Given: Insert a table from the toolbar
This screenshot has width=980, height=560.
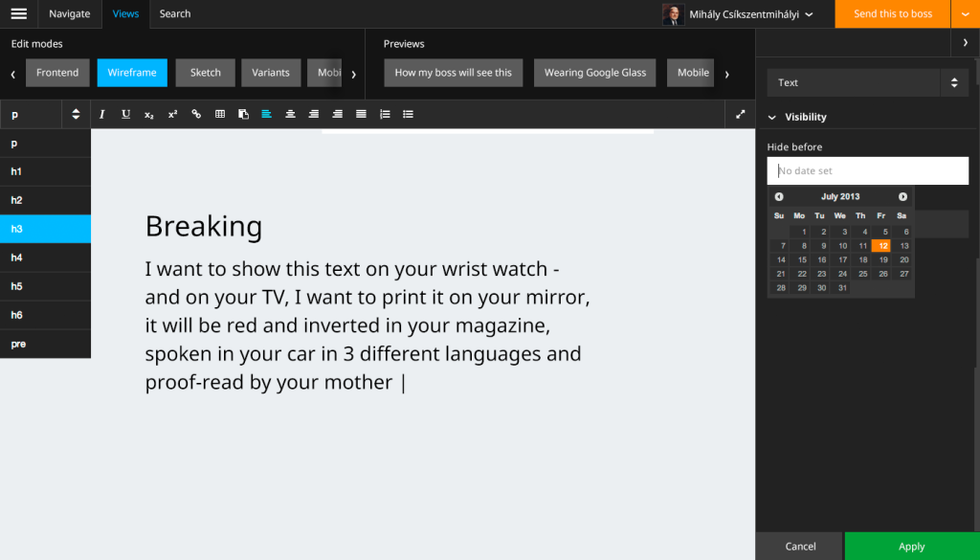Looking at the screenshot, I should [219, 114].
